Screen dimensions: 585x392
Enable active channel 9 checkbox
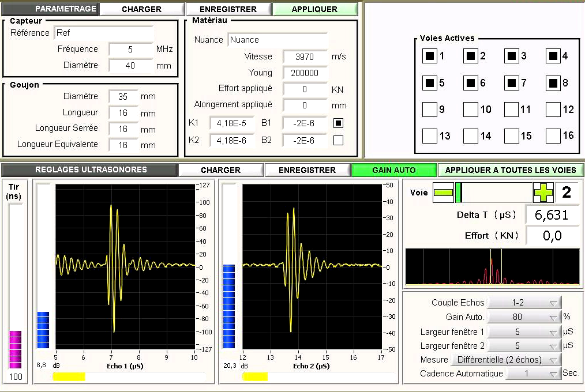pyautogui.click(x=429, y=109)
